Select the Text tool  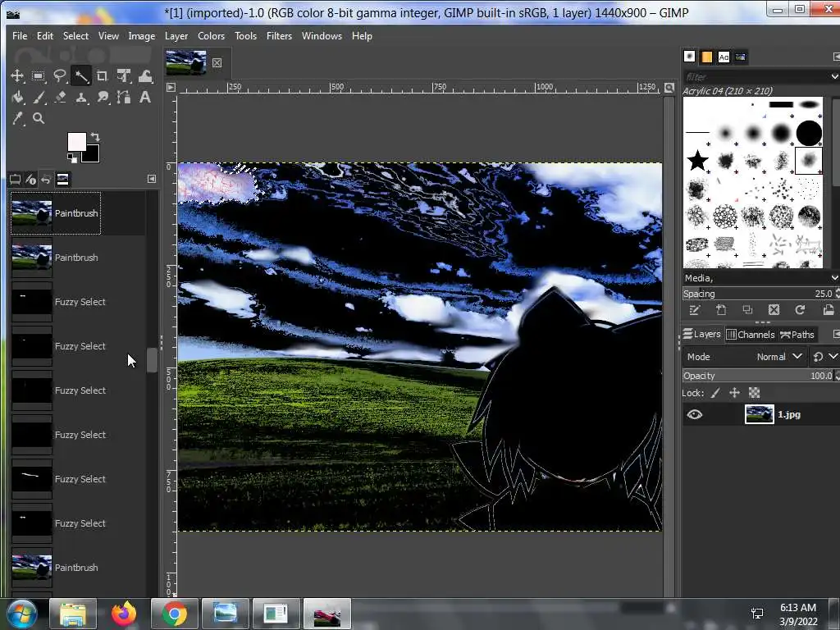click(145, 98)
